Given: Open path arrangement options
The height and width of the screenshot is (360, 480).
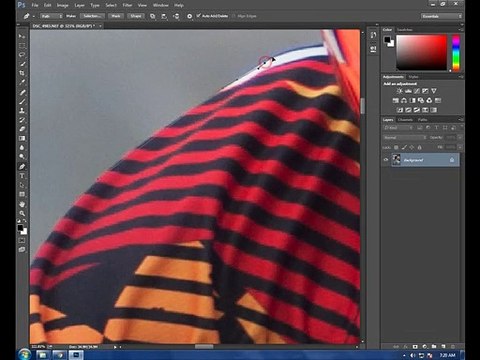Looking at the screenshot, I should tap(176, 16).
